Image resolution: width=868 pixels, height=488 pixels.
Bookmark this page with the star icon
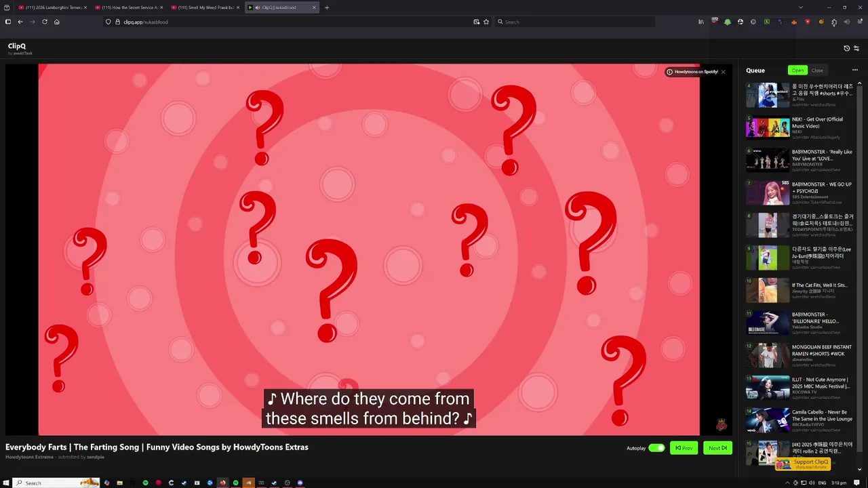pyautogui.click(x=486, y=22)
